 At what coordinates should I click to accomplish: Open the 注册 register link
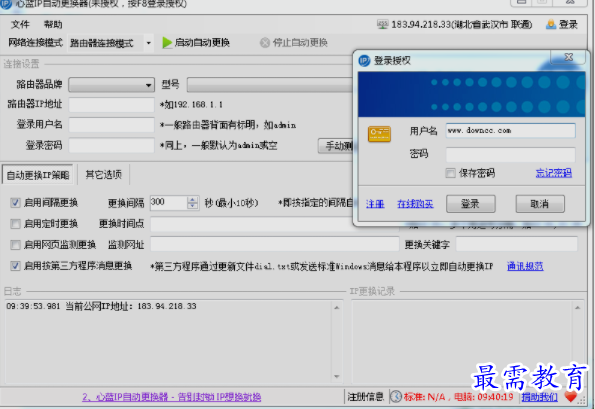(375, 204)
